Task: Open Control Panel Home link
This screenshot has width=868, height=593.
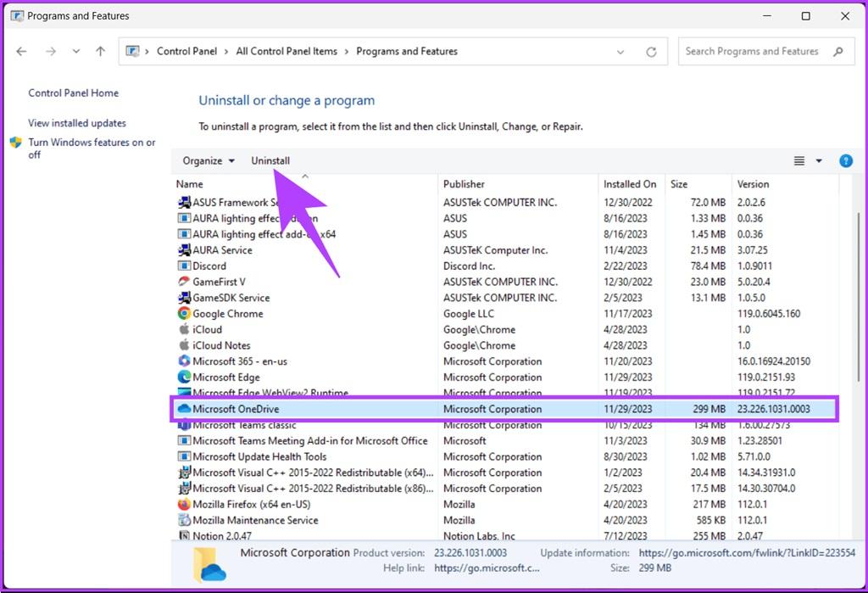Action: (74, 93)
